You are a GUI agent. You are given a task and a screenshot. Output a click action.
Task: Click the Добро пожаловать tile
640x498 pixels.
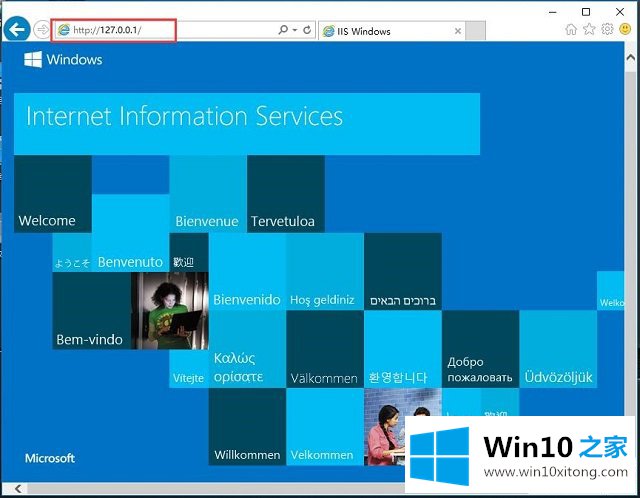point(480,349)
